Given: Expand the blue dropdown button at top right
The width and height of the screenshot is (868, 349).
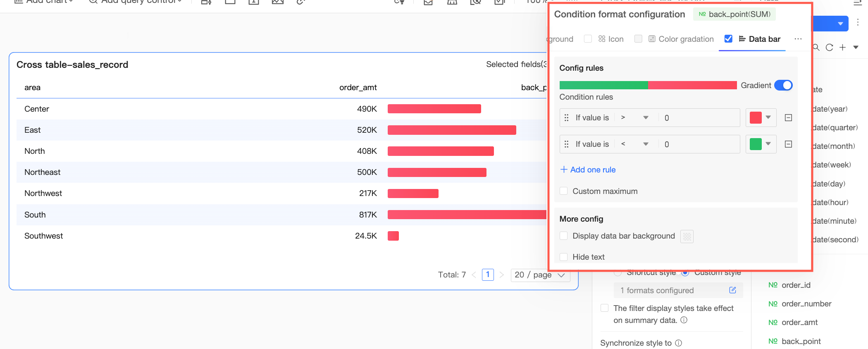Looking at the screenshot, I should 840,24.
